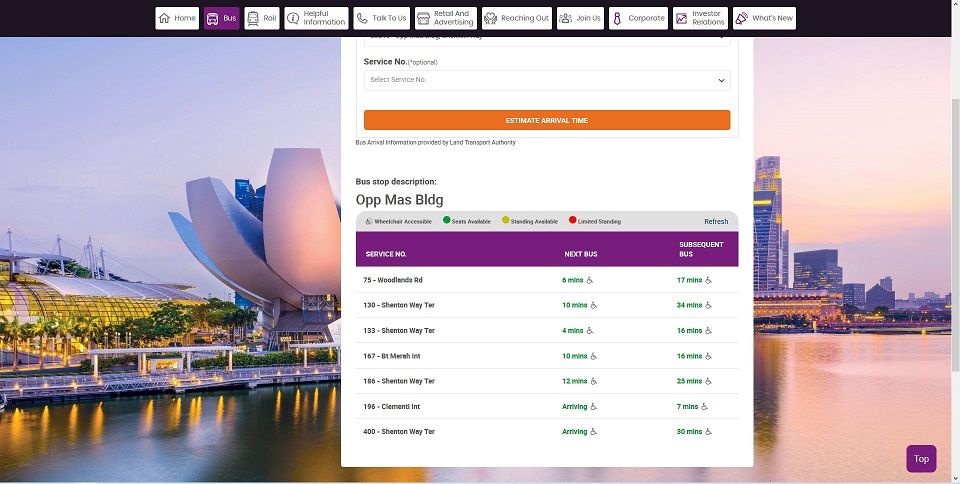Click the Estimate Arrival Time button
Viewport: 960px width, 484px height.
coord(547,120)
